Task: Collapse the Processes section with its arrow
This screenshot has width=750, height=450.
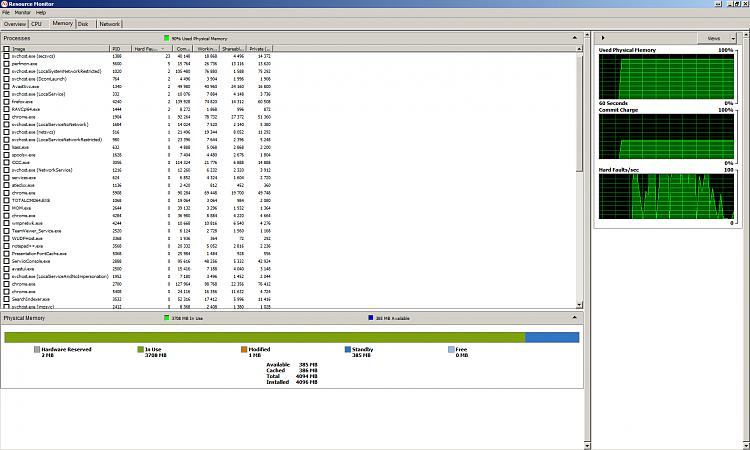Action: click(x=574, y=38)
